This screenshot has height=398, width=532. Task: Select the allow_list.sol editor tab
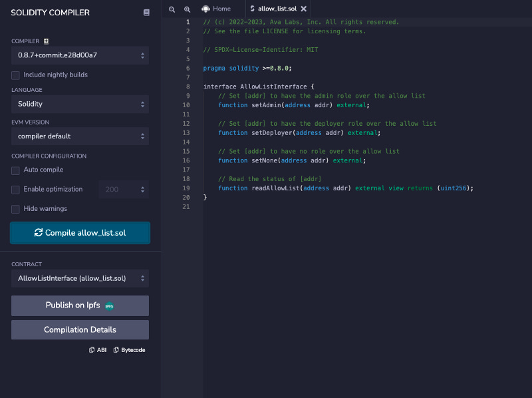tap(277, 9)
